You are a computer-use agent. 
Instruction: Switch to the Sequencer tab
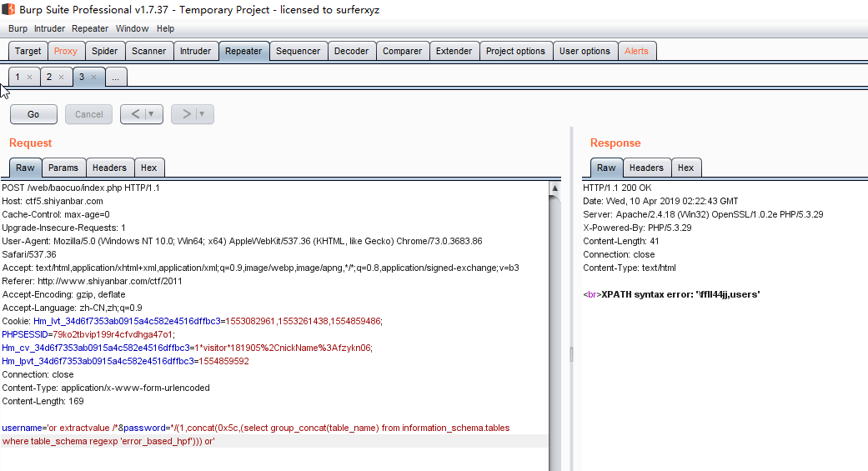pos(298,51)
